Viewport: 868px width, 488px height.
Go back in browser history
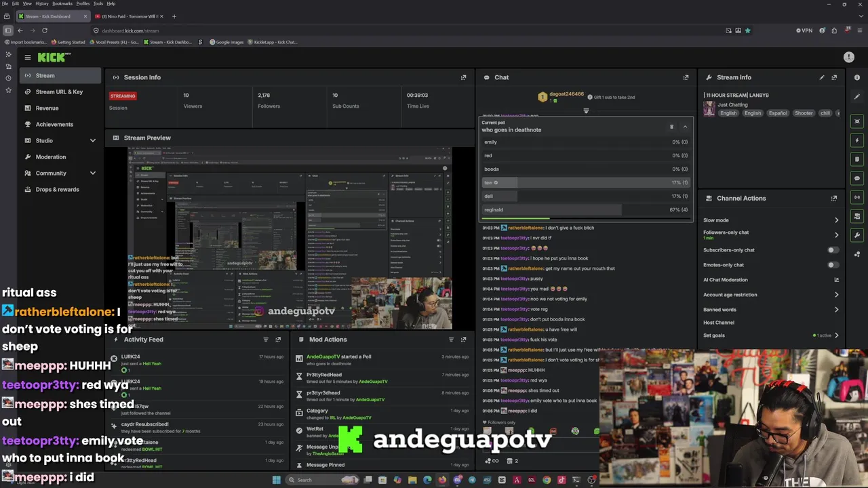[20, 30]
